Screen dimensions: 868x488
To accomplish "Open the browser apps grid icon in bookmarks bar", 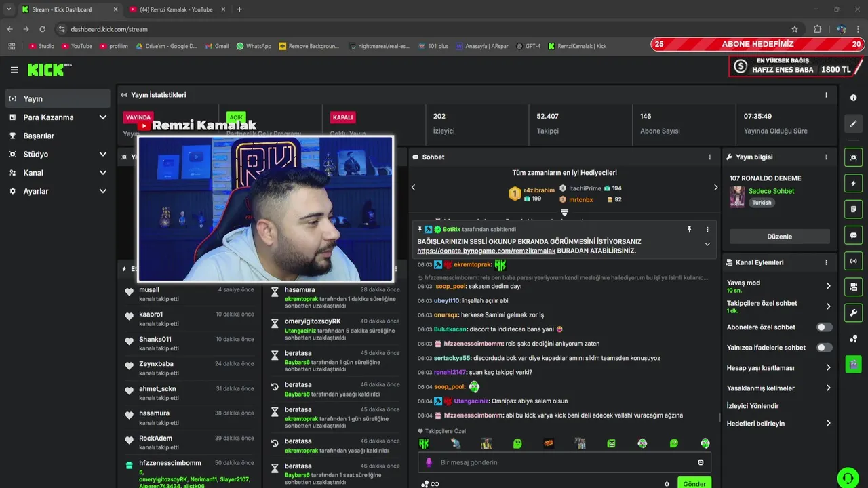I will [12, 46].
